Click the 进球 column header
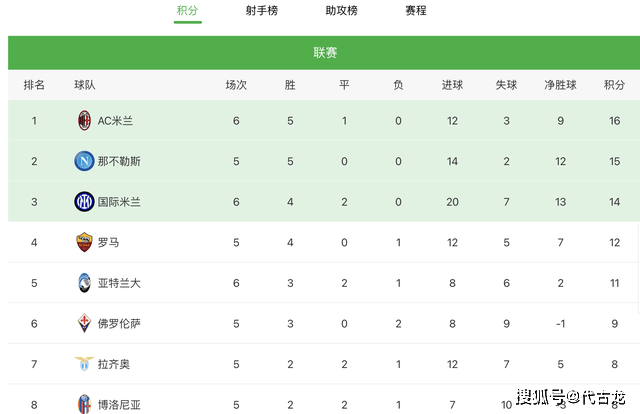The height and width of the screenshot is (414, 640). 452,85
